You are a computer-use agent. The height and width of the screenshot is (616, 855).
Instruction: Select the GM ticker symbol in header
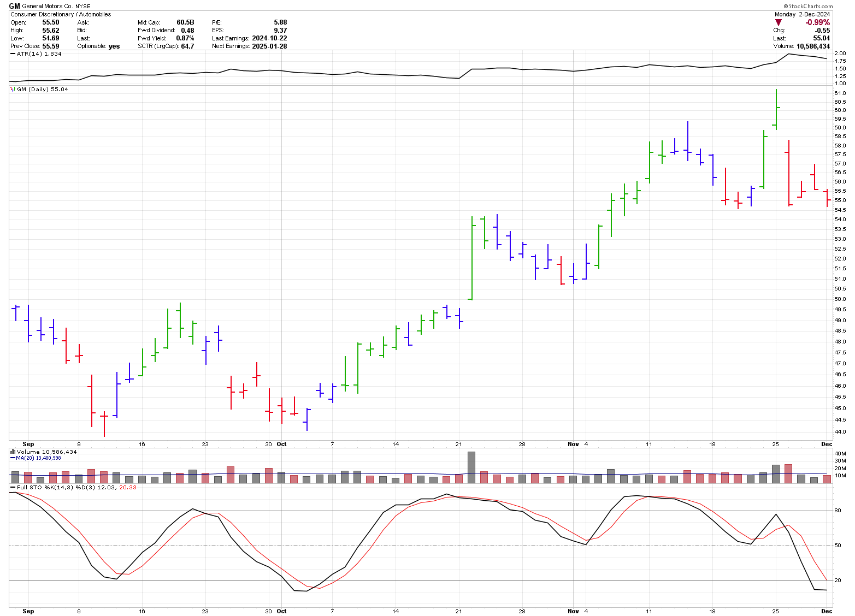click(14, 6)
